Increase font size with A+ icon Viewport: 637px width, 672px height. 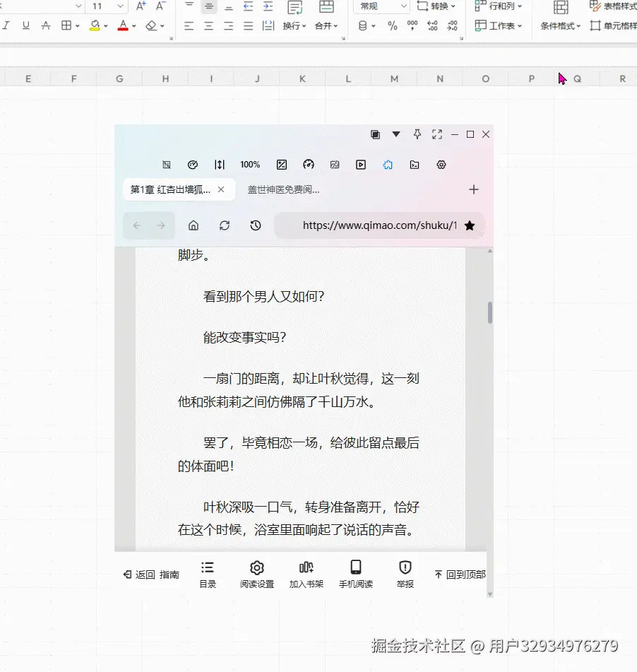click(x=141, y=6)
